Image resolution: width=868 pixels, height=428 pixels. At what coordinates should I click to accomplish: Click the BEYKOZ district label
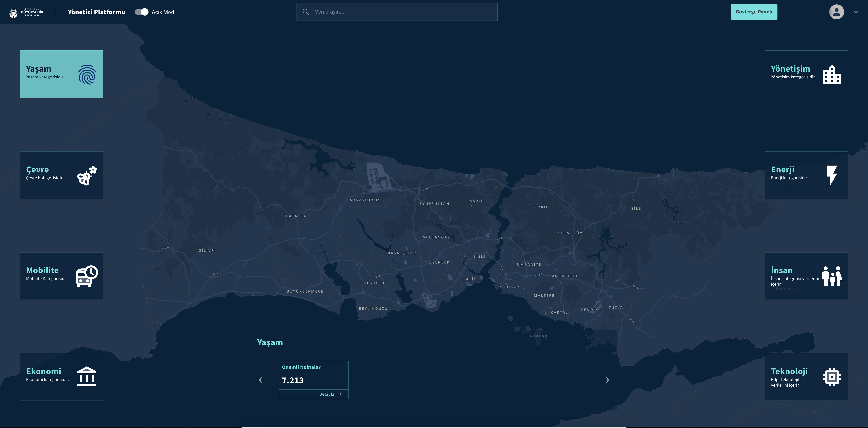click(541, 207)
